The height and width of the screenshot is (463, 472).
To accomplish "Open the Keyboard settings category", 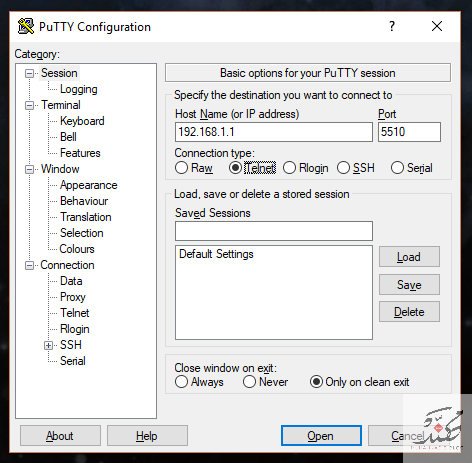I will coord(82,121).
